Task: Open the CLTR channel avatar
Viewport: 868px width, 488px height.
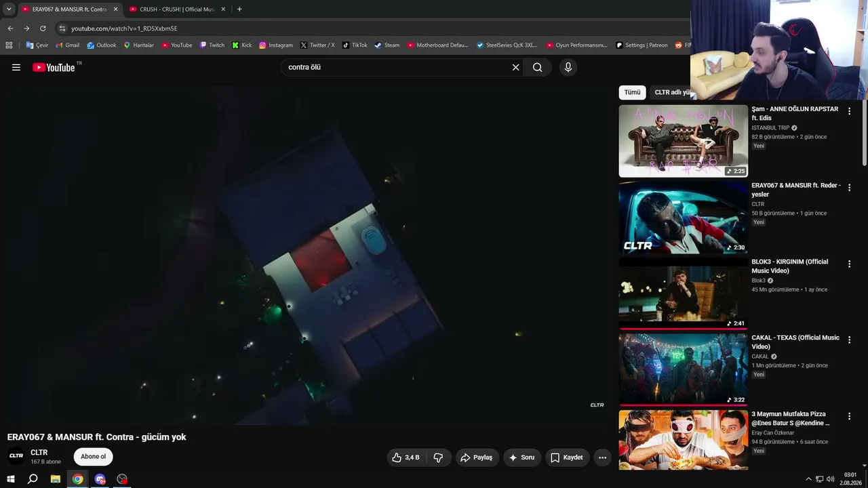Action: click(16, 456)
